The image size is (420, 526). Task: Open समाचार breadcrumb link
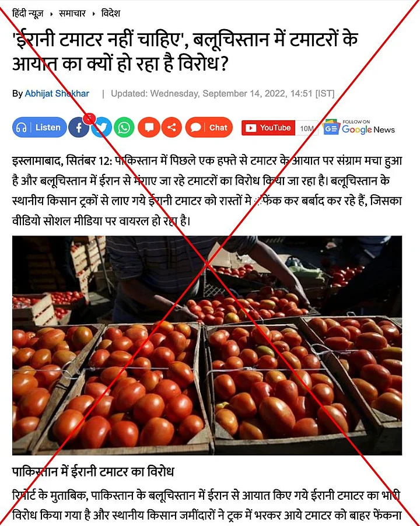tap(72, 13)
